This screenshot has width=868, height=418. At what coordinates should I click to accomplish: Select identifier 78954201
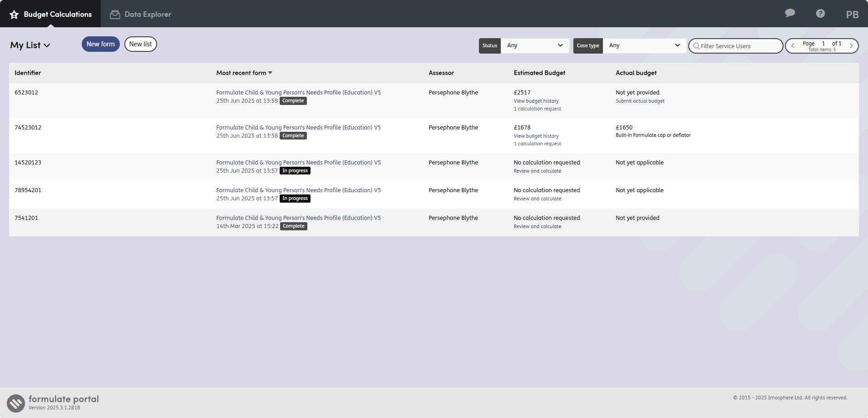coord(28,190)
